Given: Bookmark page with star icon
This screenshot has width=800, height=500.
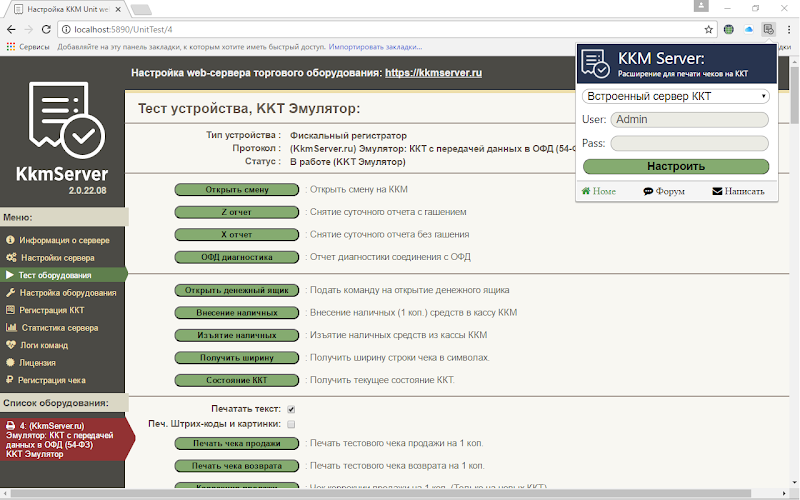Looking at the screenshot, I should [708, 30].
